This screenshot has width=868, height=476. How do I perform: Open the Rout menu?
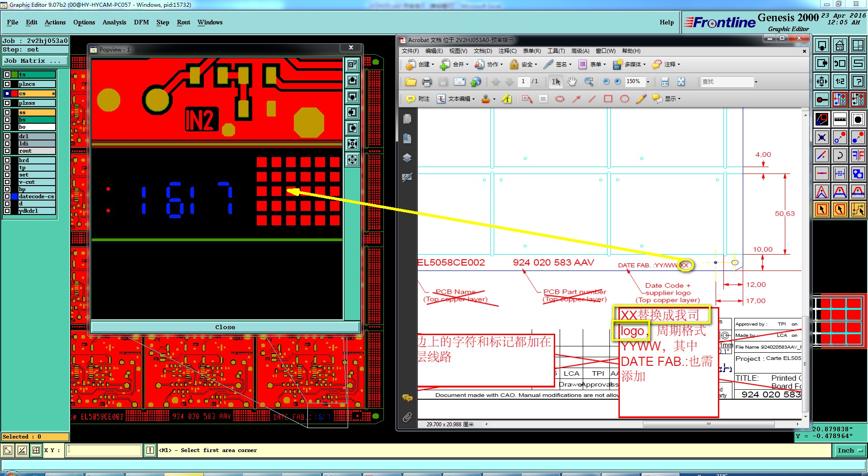point(184,22)
